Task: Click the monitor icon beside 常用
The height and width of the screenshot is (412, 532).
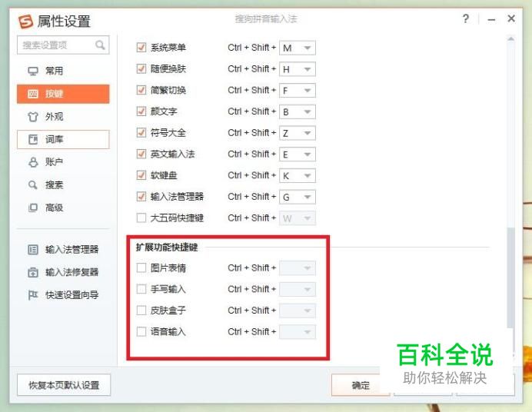Action: (x=33, y=71)
